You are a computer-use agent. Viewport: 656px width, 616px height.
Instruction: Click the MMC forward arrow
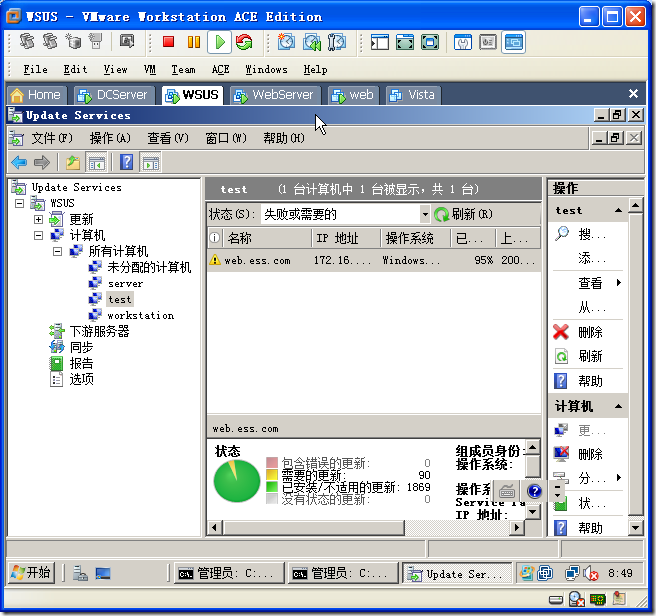41,162
